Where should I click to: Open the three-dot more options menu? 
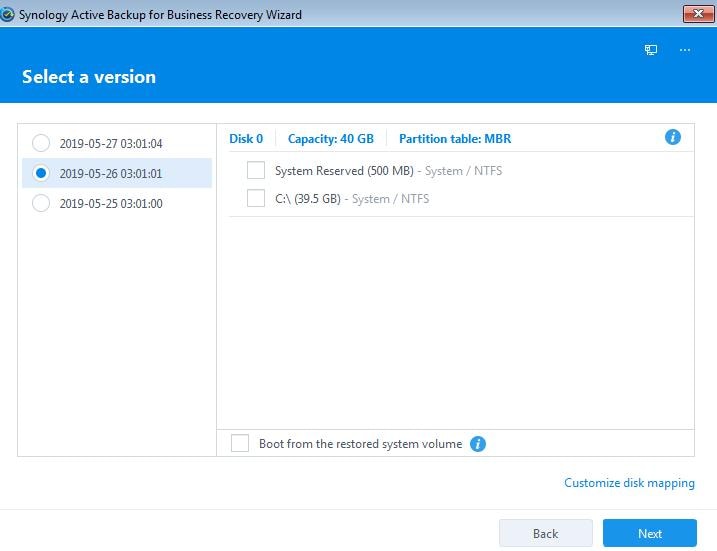685,50
